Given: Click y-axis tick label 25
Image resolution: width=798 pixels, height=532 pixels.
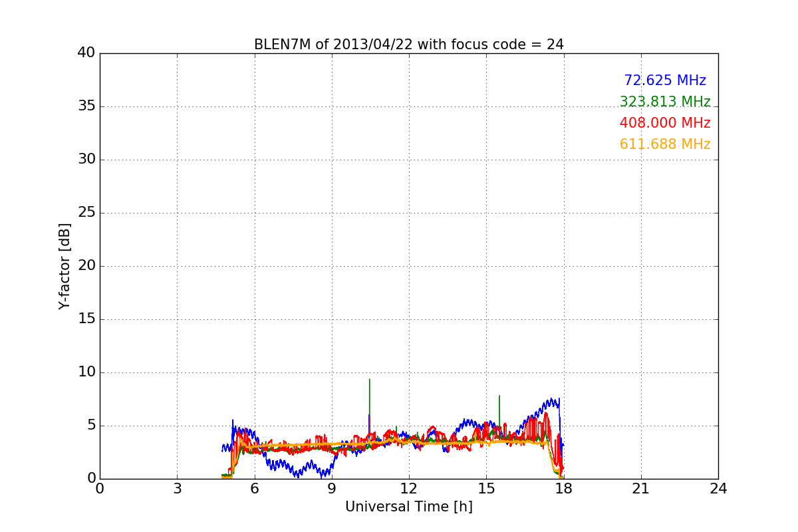Looking at the screenshot, I should click(86, 213).
